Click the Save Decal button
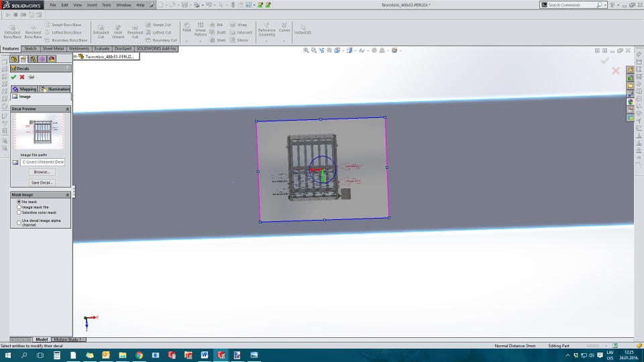 tap(42, 182)
